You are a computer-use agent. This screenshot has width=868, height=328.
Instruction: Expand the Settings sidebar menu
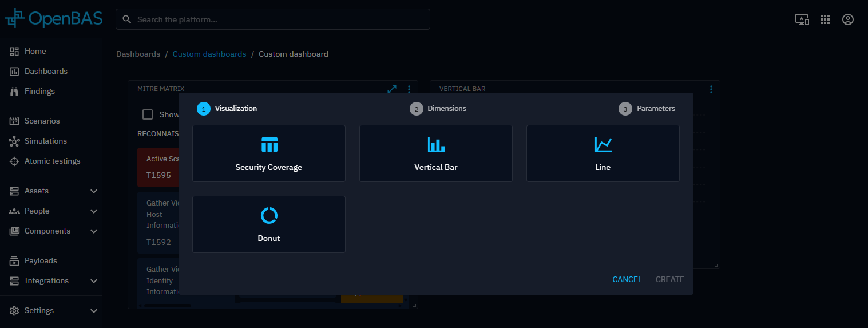(94, 311)
